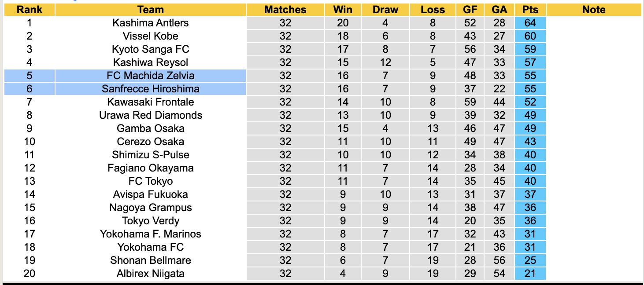Click the Rank column header
The image size is (644, 285).
pyautogui.click(x=30, y=10)
